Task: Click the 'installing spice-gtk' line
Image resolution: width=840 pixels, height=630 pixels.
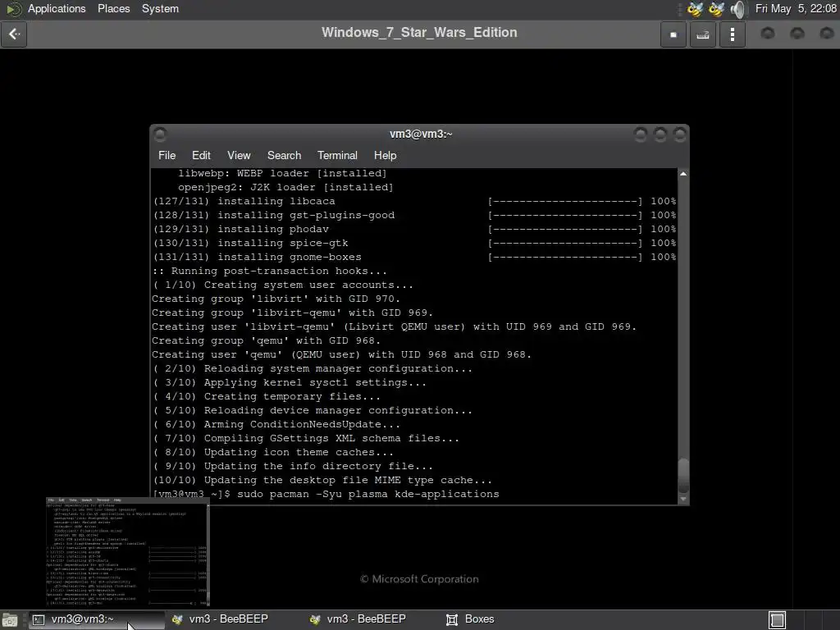Action: pyautogui.click(x=414, y=243)
